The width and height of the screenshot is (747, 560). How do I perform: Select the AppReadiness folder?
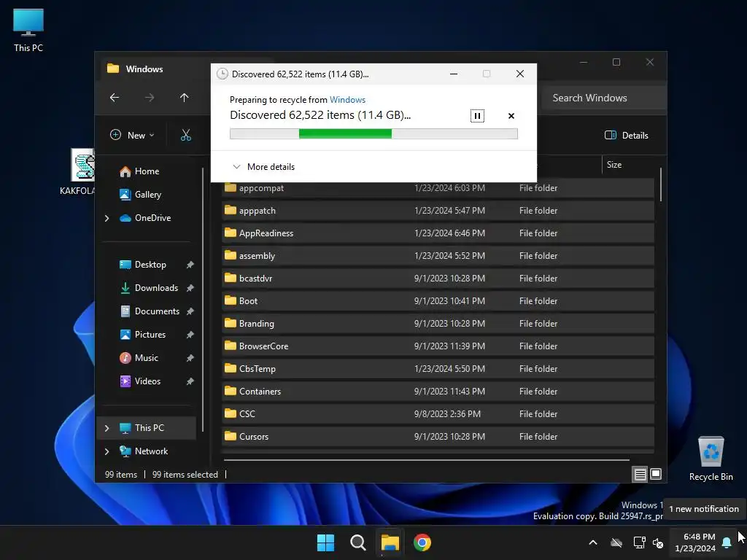[x=438, y=233]
